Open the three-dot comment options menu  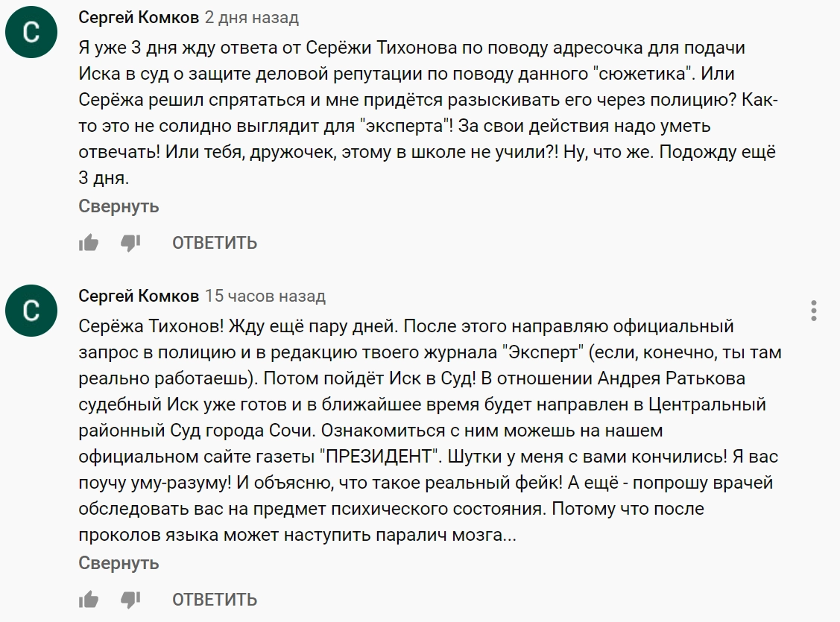pyautogui.click(x=814, y=311)
